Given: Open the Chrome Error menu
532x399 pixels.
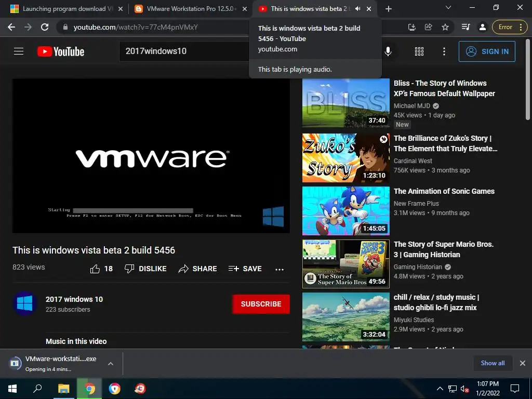Looking at the screenshot, I should [x=510, y=27].
